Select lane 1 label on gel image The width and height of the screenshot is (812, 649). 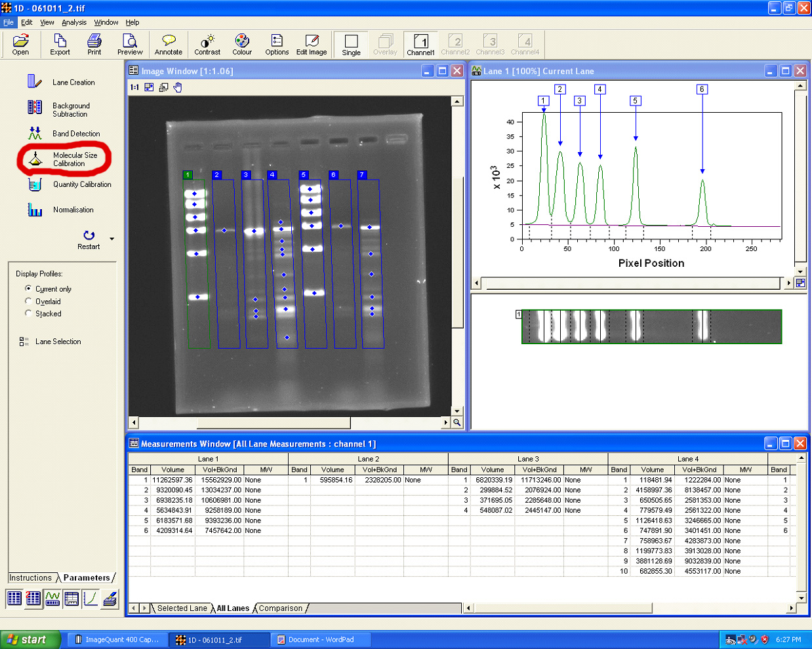pyautogui.click(x=188, y=175)
